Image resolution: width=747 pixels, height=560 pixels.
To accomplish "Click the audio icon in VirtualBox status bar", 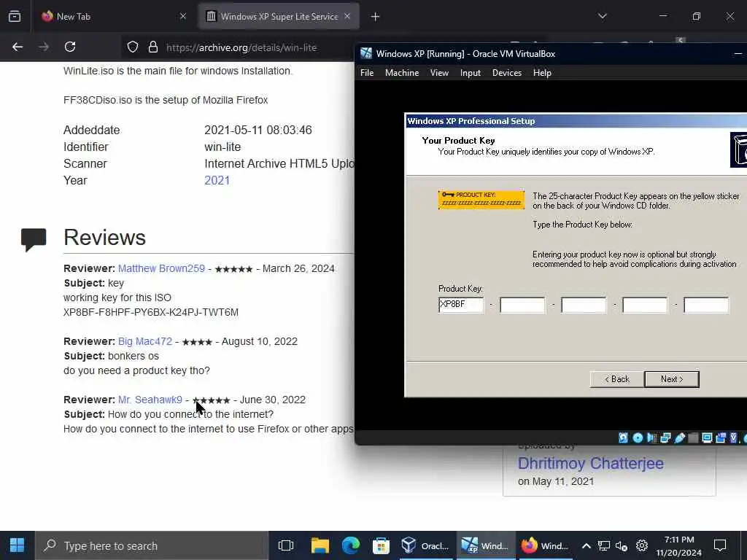I will (x=651, y=437).
